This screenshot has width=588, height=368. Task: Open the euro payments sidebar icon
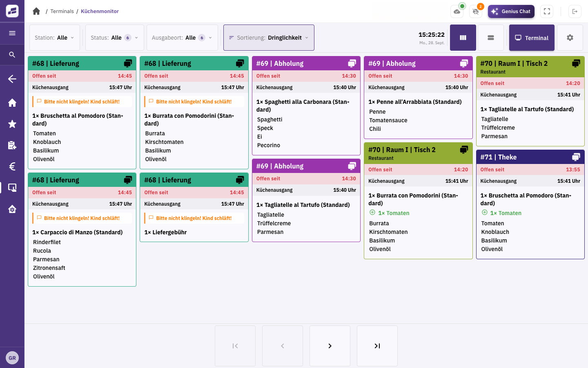(12, 166)
